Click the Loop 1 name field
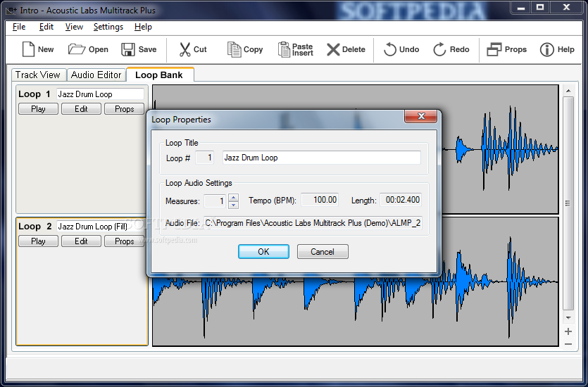Viewport: 588px width, 387px height. click(101, 94)
